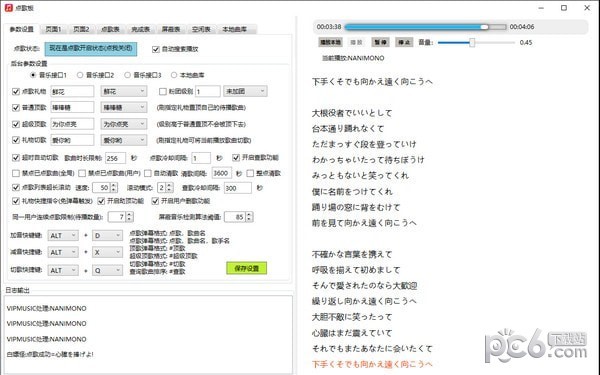
Task: Open the ALT dropdown for 减音快捷键
Action: (x=63, y=252)
